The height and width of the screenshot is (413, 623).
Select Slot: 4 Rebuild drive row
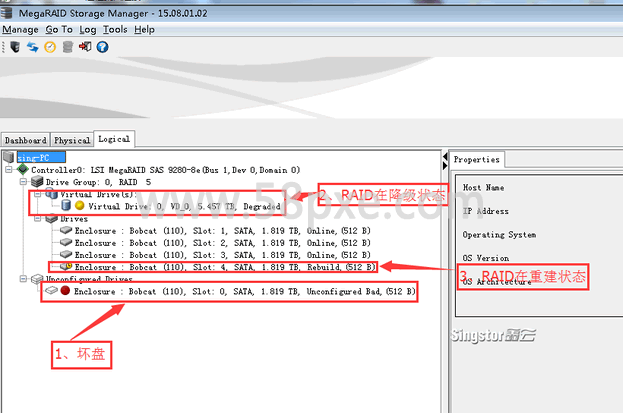click(x=225, y=267)
